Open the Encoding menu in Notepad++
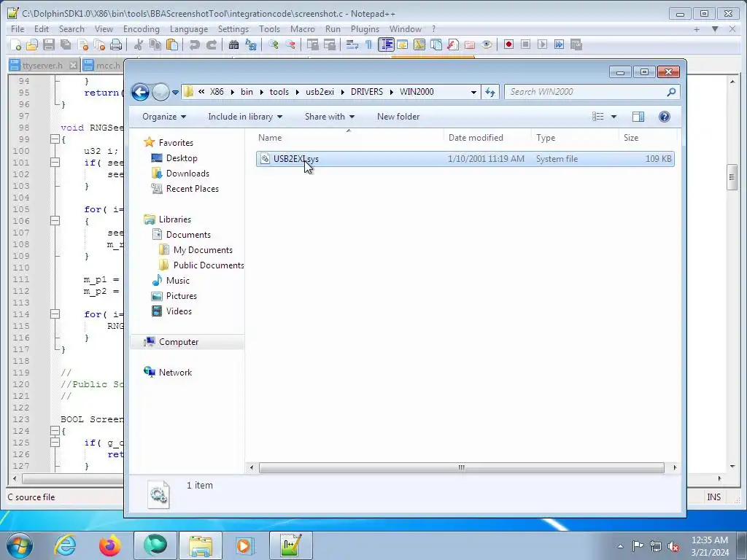Screen dimensions: 747x560 142,29
